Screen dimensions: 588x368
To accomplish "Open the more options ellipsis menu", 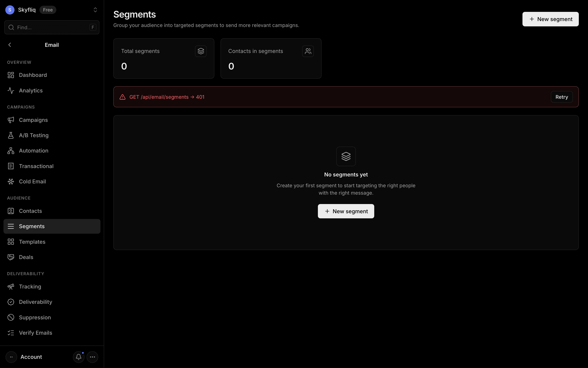I will [x=92, y=357].
